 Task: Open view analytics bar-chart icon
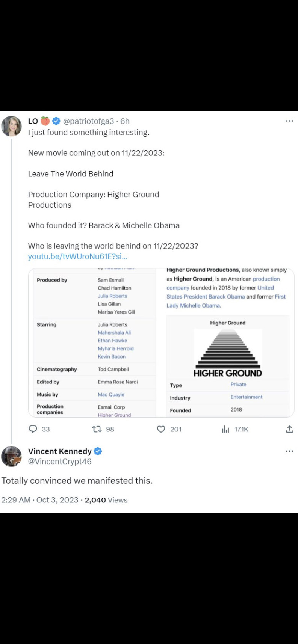click(x=225, y=429)
